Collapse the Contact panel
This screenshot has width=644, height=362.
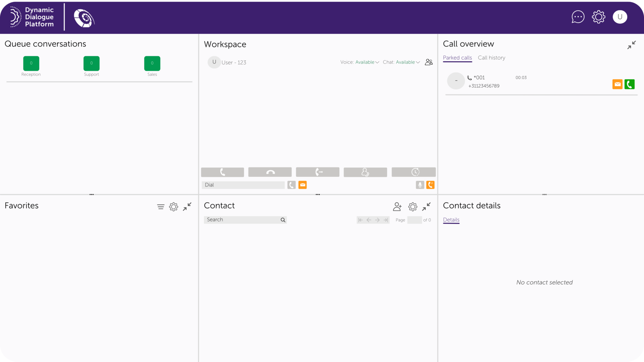(426, 207)
